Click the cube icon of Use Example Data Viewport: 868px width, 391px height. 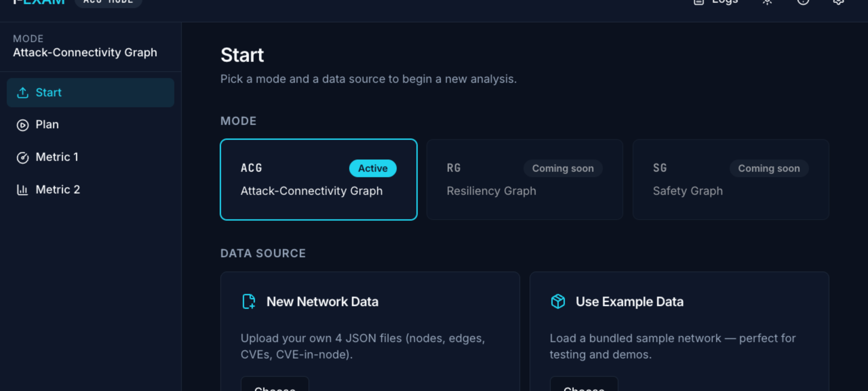point(558,301)
